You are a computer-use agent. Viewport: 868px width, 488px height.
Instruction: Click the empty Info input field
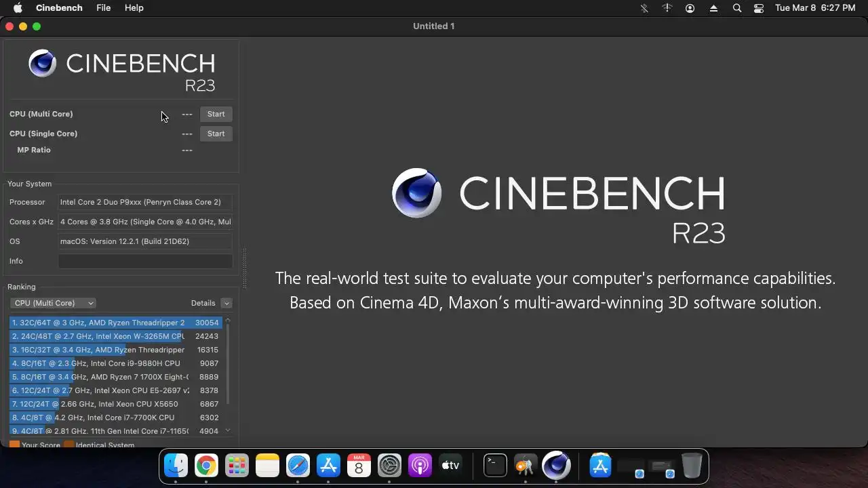click(x=145, y=261)
